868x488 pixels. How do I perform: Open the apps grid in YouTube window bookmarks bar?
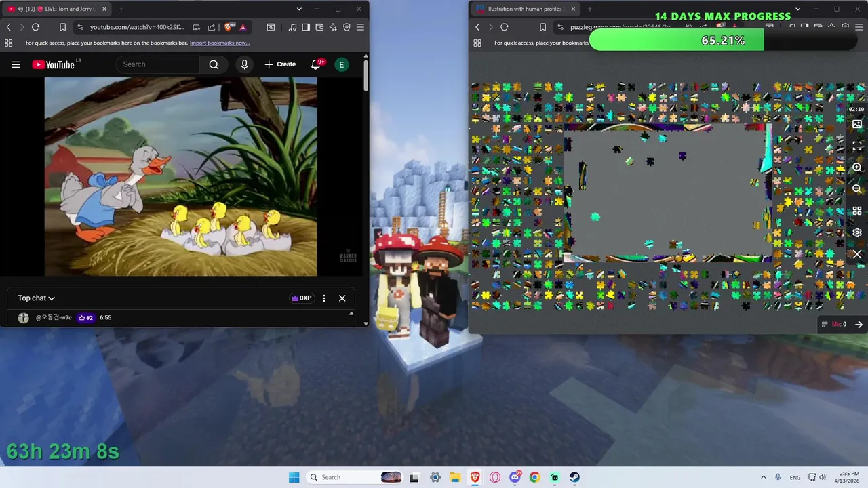9,43
